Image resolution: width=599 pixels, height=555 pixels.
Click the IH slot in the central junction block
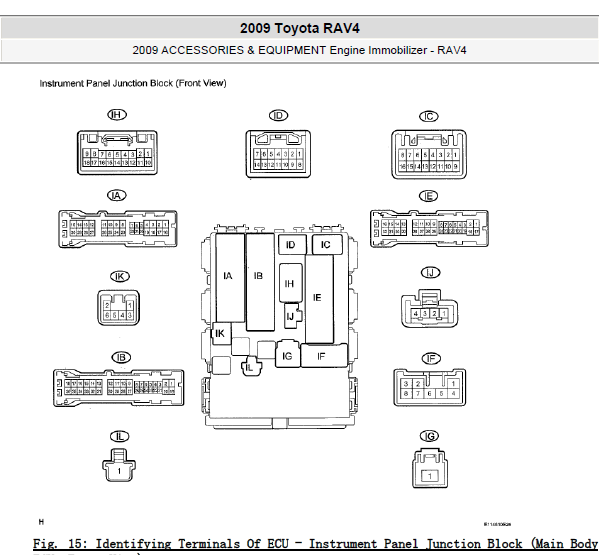tap(291, 283)
